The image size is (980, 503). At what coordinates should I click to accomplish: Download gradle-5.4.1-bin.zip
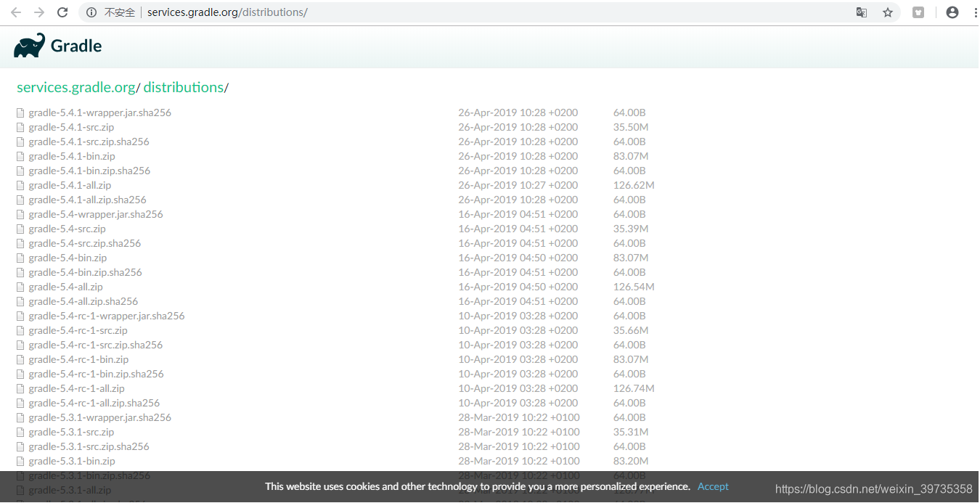tap(72, 156)
